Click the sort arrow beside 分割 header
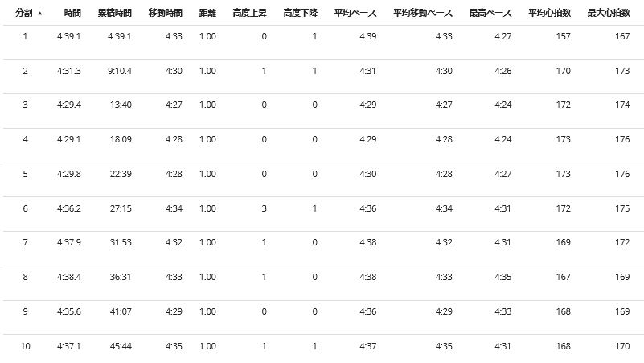Image resolution: width=644 pixels, height=363 pixels. (x=40, y=14)
